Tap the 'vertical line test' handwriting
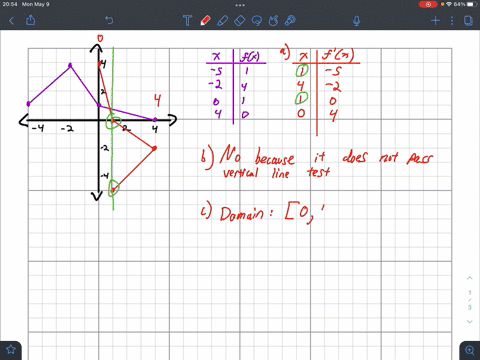This screenshot has width=480, height=360. click(x=277, y=173)
